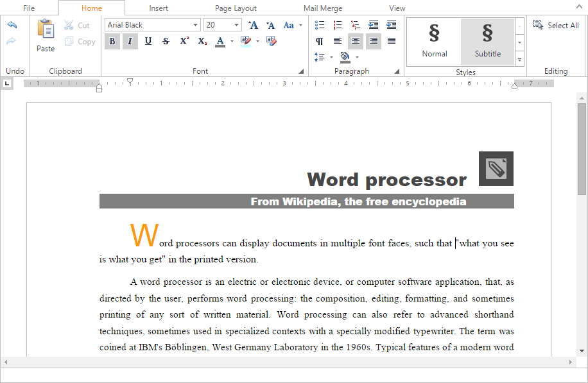The image size is (588, 383).
Task: Apply the font color A button
Action: (220, 41)
